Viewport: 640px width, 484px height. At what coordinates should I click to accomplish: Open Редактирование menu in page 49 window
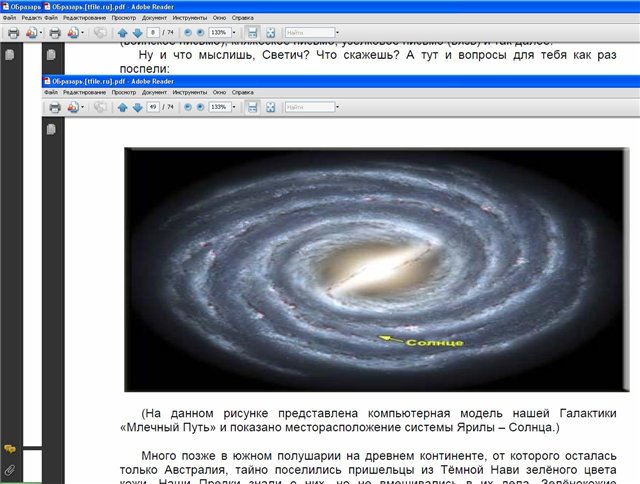click(x=84, y=92)
